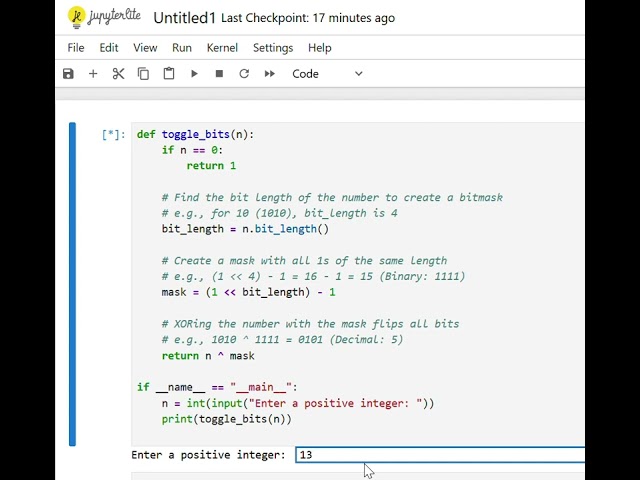Click the Last Checkpoint text
Image resolution: width=640 pixels, height=480 pixels.
click(x=308, y=18)
